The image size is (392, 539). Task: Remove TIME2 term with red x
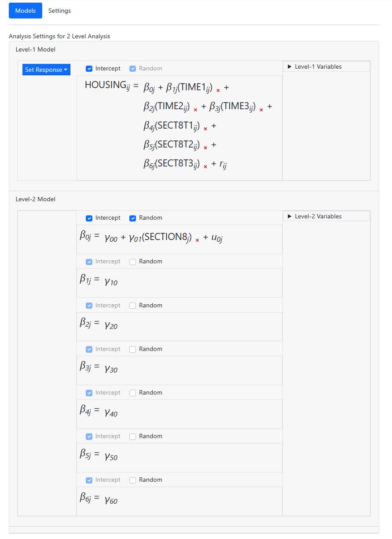[x=195, y=110]
